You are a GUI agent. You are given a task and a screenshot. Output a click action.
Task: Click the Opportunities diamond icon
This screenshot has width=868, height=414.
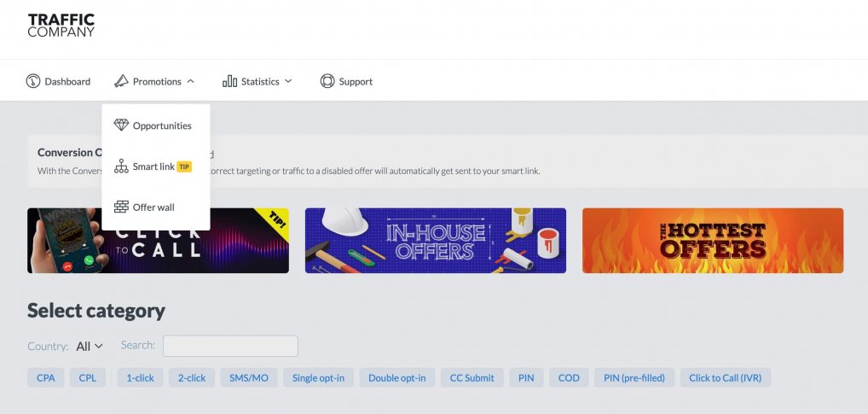121,125
